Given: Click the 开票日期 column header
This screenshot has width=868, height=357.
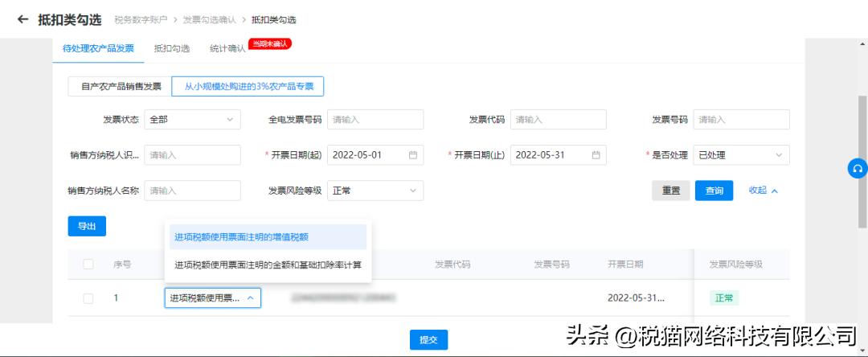Looking at the screenshot, I should tap(625, 265).
